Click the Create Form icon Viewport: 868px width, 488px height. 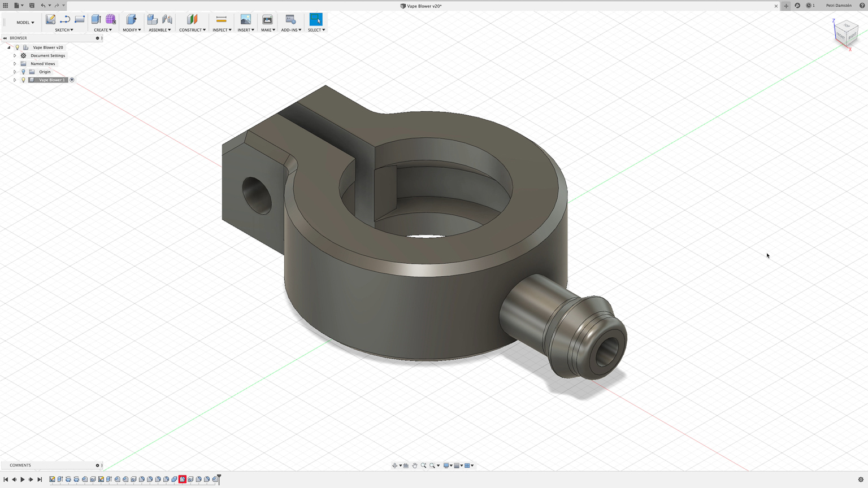pos(111,20)
